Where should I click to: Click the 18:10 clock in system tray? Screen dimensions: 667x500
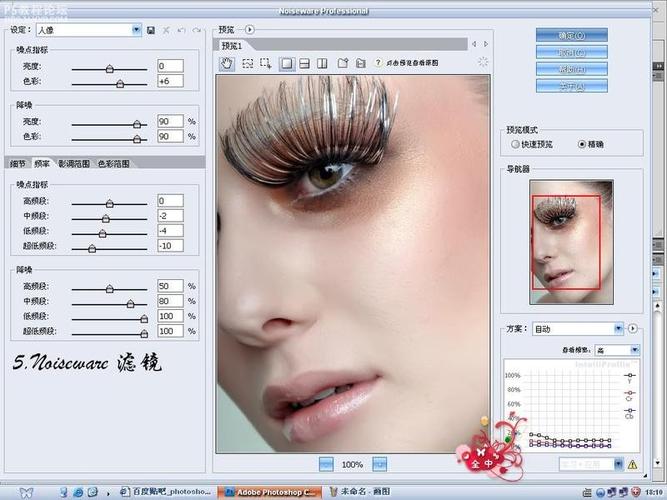[654, 493]
